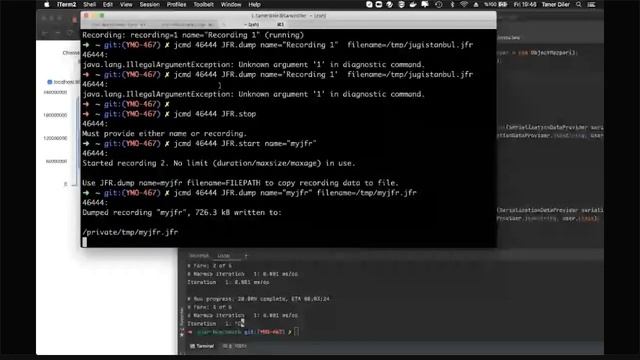
Task: Select the Local tab in IDE terminal panel
Action: (224, 256)
